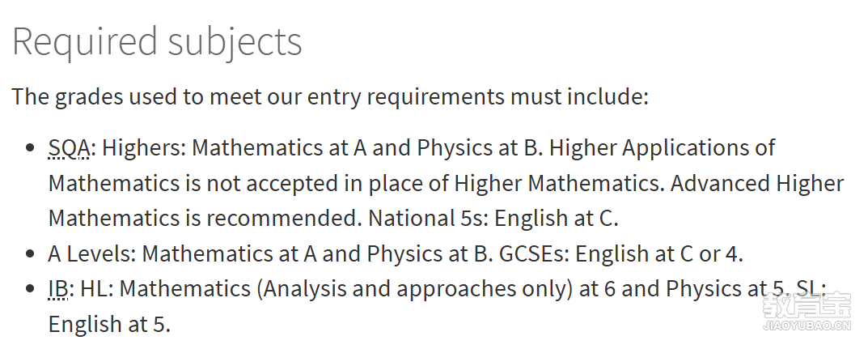868x349 pixels.
Task: Click the phrase Analysis and approaches only
Action: point(415,289)
